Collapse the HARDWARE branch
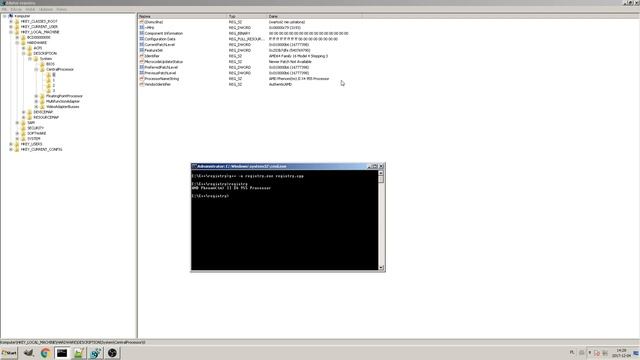The width and height of the screenshot is (640, 360). [18, 42]
